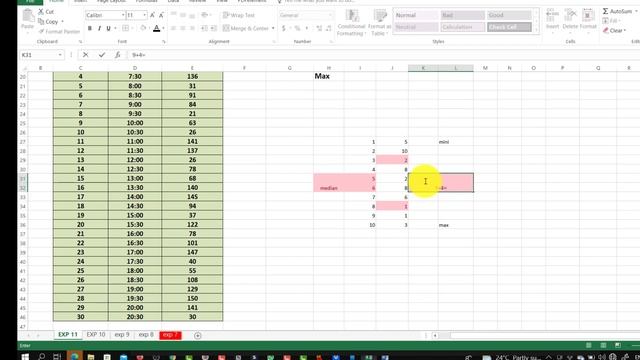Viewport: 640px width, 360px height.
Task: Switch to exp 8 sheet tab
Action: coord(146,335)
